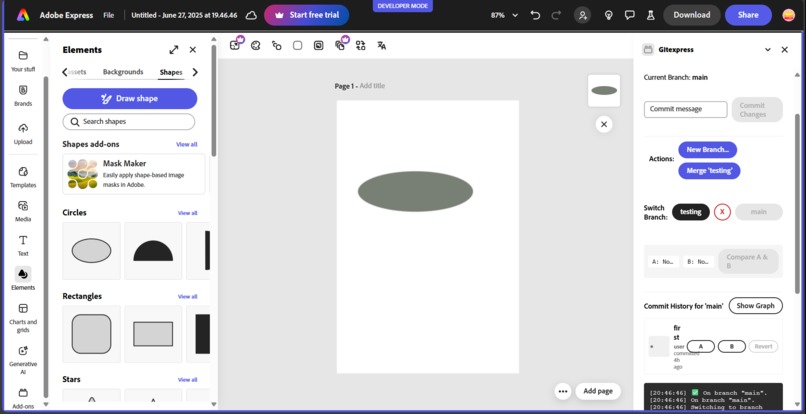The width and height of the screenshot is (806, 414).
Task: Open the Add-ons sidebar section
Action: tap(23, 399)
